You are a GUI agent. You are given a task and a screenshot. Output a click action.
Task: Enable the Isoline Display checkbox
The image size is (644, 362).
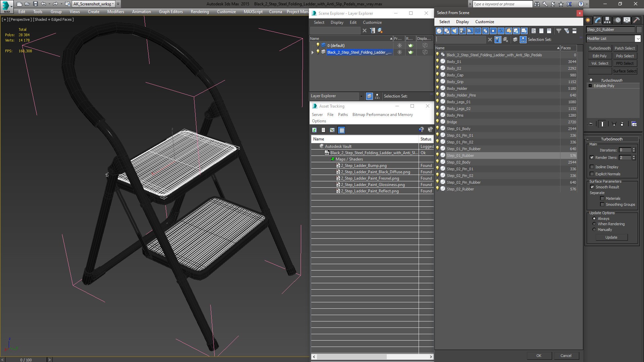pos(592,167)
